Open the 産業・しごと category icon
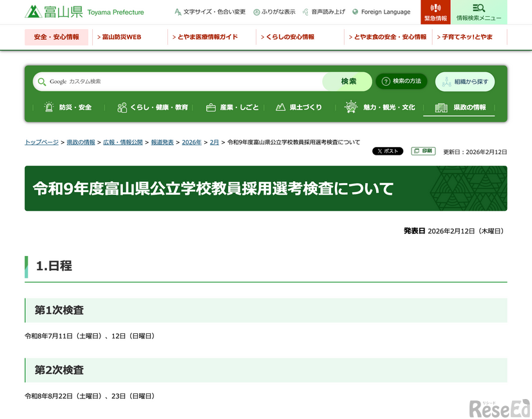The image size is (532, 419). click(210, 107)
